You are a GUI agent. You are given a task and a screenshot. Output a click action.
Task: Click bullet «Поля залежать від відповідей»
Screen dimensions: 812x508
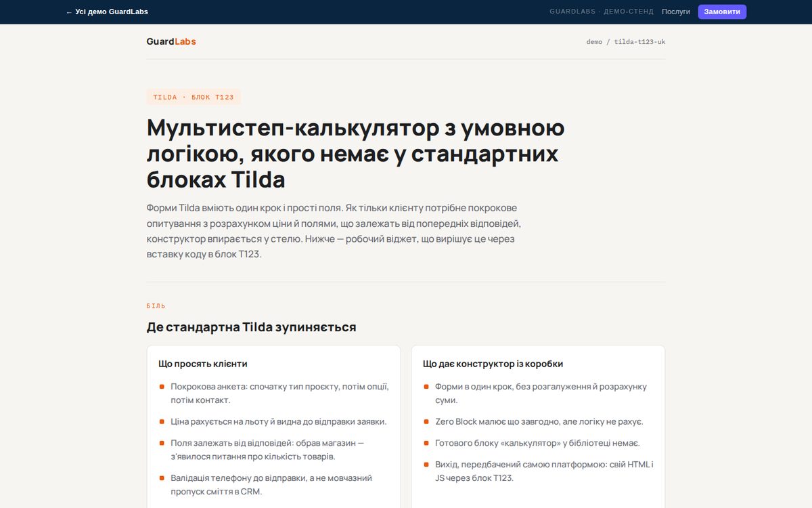tap(267, 450)
